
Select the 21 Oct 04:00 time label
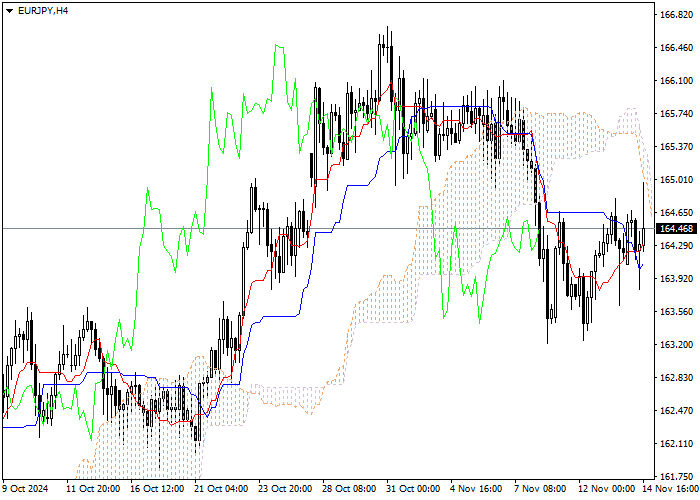point(221,488)
